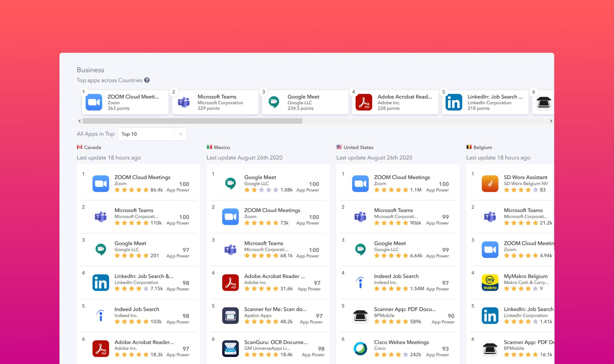The width and height of the screenshot is (614, 364).
Task: Click ZOOM icon in top apps carousel
Action: pyautogui.click(x=94, y=102)
